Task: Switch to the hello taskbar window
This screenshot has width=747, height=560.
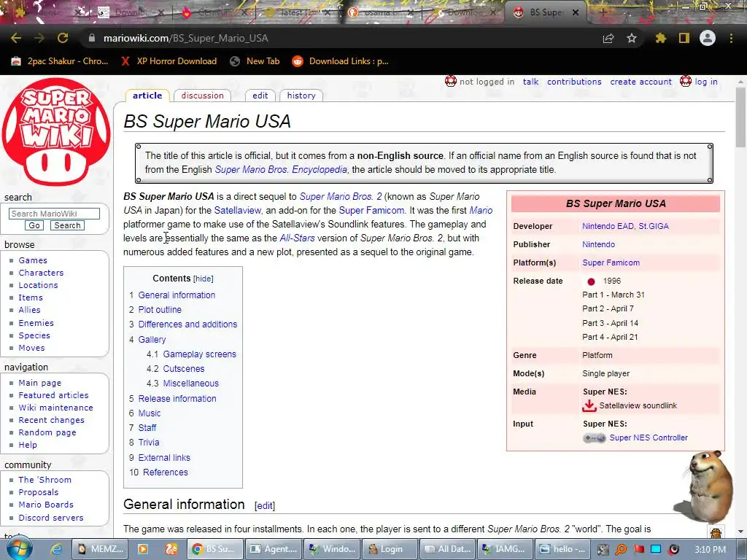Action: (x=563, y=549)
